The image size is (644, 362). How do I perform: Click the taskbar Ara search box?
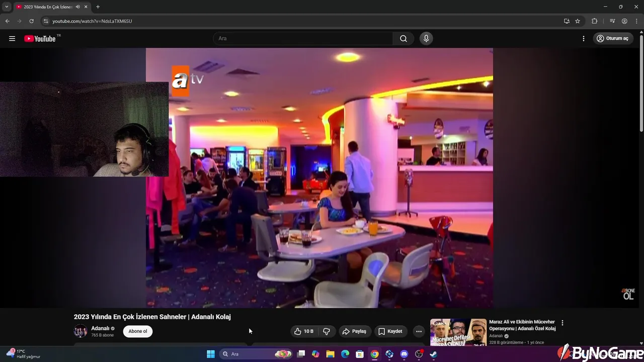[256, 354]
